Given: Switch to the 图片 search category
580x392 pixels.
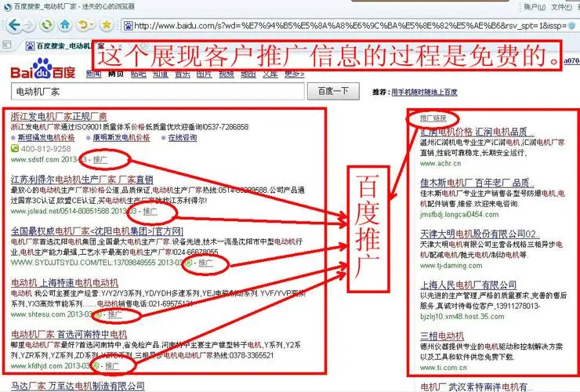Looking at the screenshot, I should 205,74.
